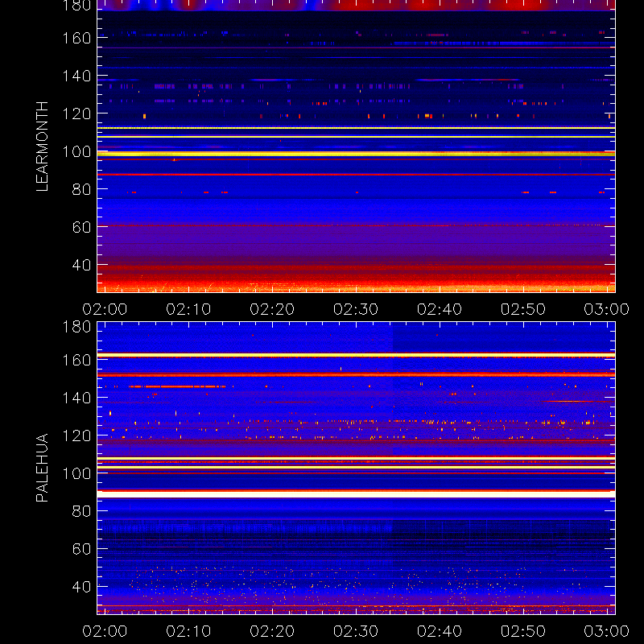Click 02:00 time label below Learmonth plot
644x644 pixels.
tap(105, 309)
